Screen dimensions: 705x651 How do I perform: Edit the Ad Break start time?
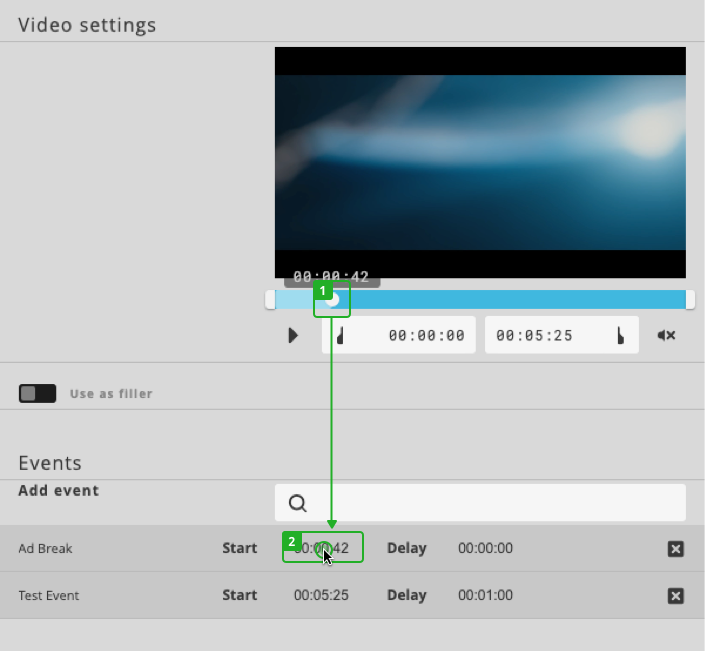pyautogui.click(x=322, y=548)
